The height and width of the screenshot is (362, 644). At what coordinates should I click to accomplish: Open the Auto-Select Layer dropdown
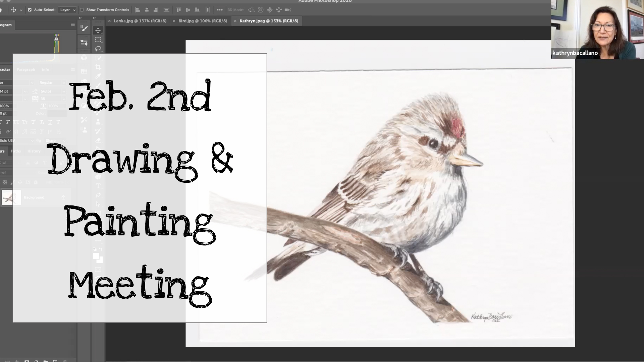[x=67, y=10]
